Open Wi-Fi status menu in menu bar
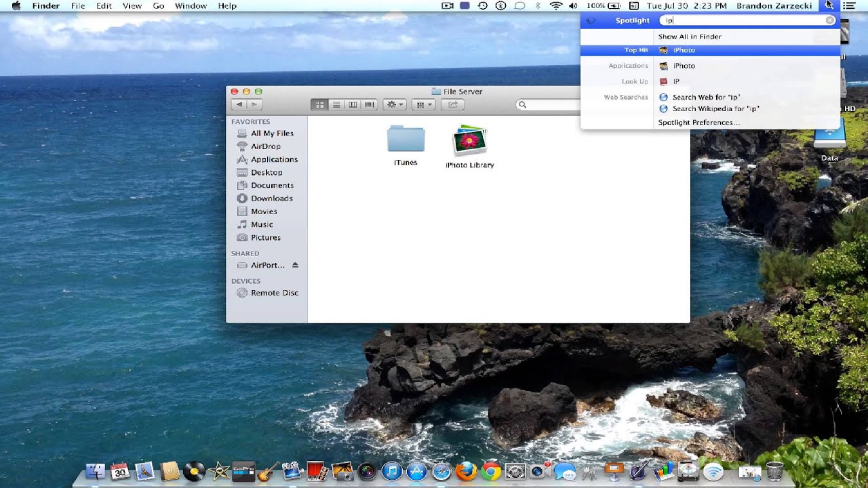The image size is (868, 488). (x=556, y=5)
